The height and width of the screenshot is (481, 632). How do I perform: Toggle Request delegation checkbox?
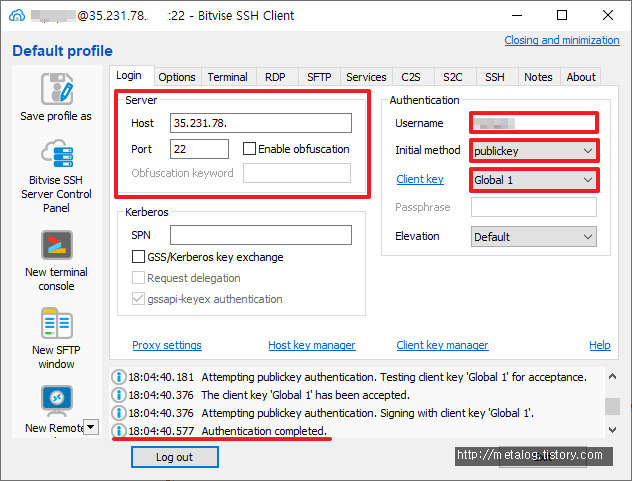point(138,278)
